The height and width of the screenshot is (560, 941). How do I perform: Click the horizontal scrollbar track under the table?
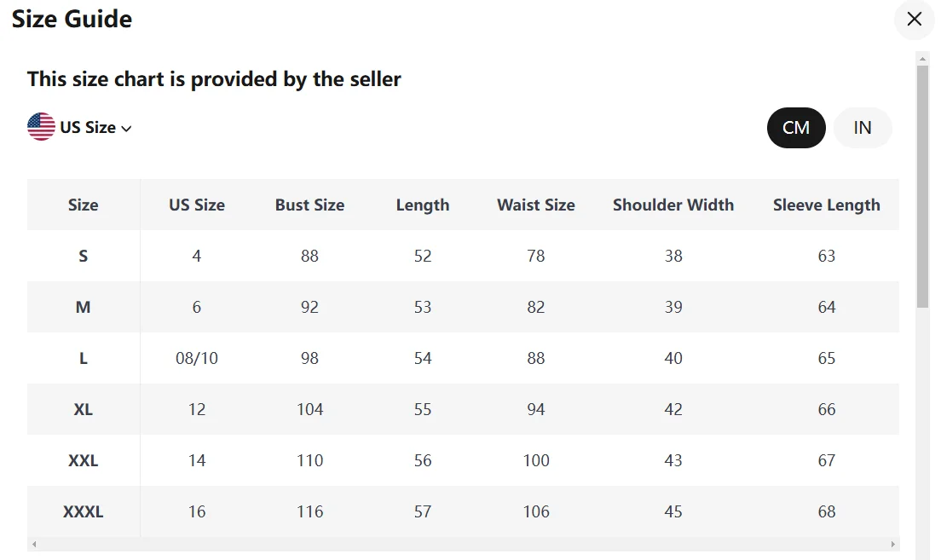[x=464, y=545]
